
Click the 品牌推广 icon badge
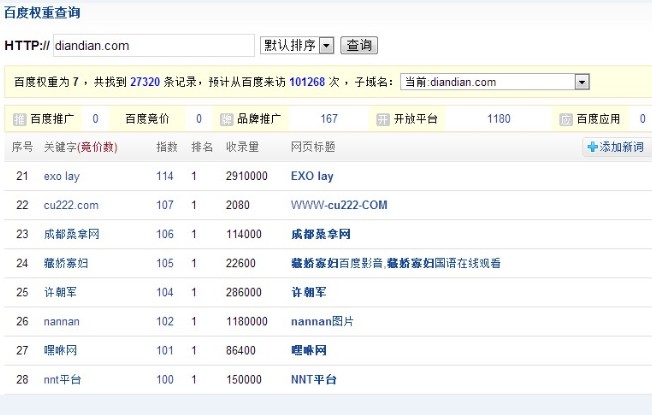pos(226,119)
